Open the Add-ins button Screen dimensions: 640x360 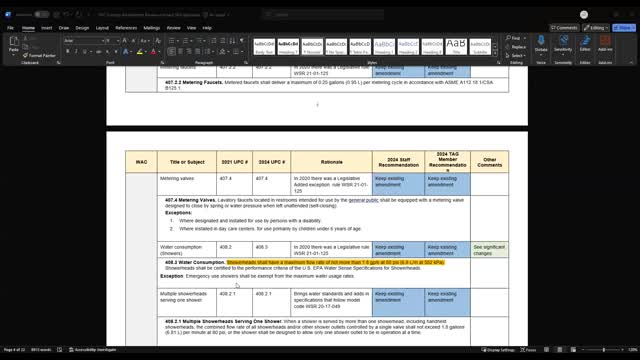click(605, 44)
